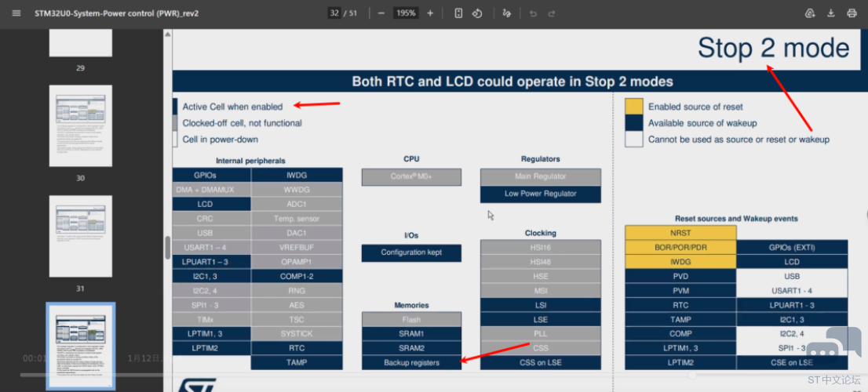Click the 195% zoom level field
The image size is (868, 392).
point(406,13)
